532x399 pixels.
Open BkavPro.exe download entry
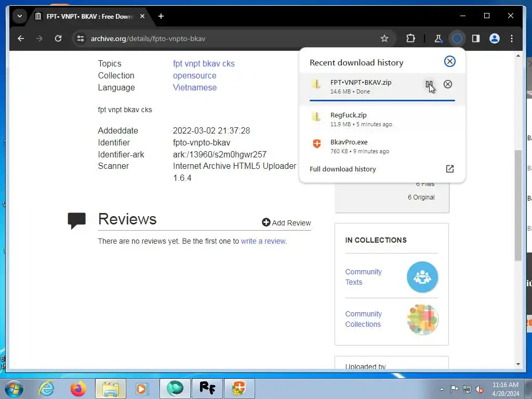[382, 146]
